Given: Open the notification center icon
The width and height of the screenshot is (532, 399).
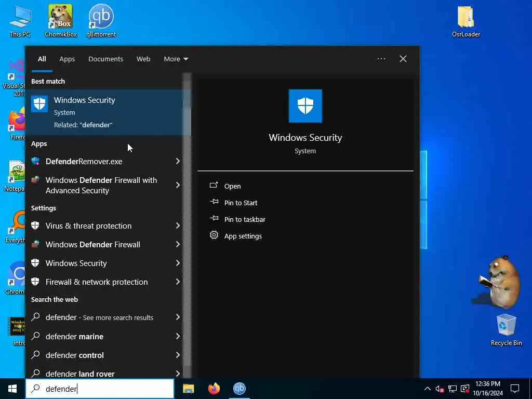Looking at the screenshot, I should [515, 389].
